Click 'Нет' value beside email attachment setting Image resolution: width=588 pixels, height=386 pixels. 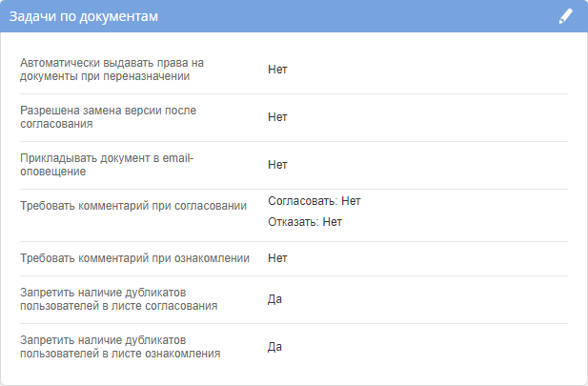click(277, 165)
